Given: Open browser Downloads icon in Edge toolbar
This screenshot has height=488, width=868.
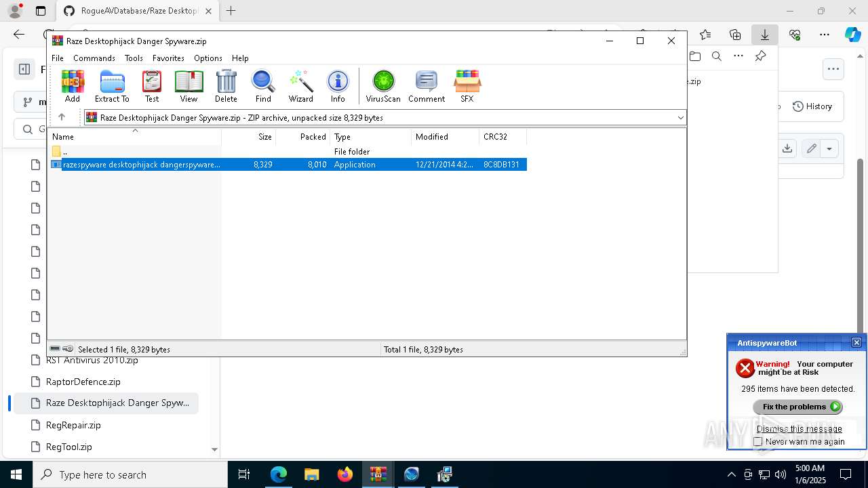Looking at the screenshot, I should click(x=764, y=35).
